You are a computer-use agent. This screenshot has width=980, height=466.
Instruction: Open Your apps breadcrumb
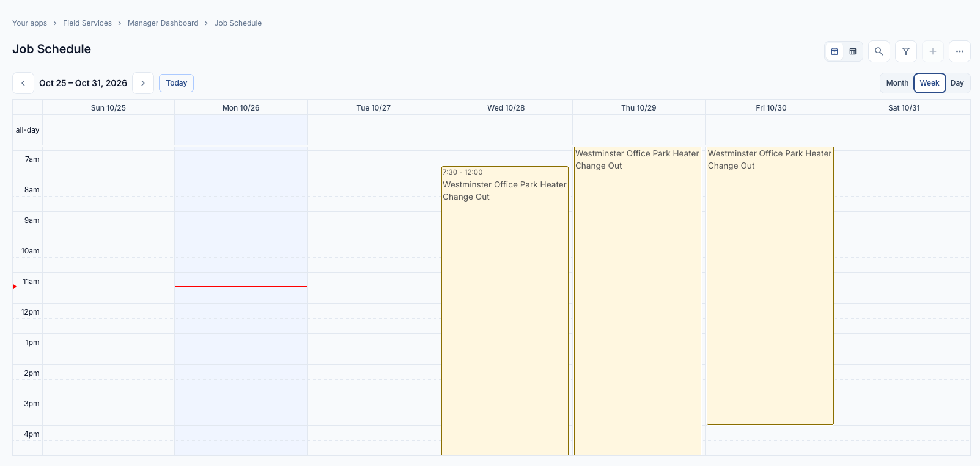[x=30, y=23]
